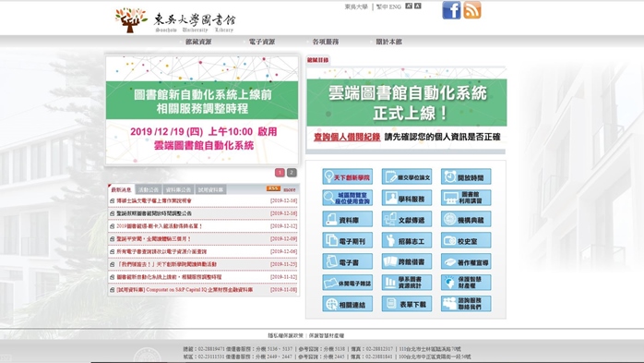Image resolution: width=644 pixels, height=363 pixels.
Task: Select the 最新消息 news tab
Action: 121,189
